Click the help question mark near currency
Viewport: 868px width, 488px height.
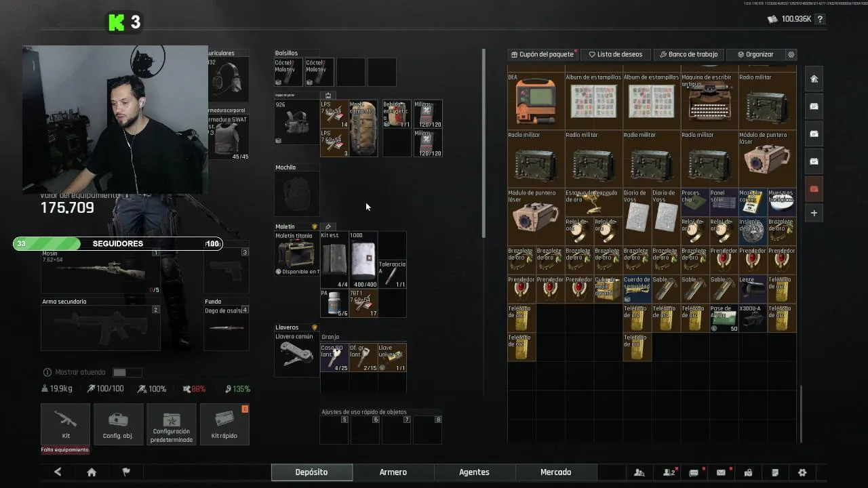820,19
